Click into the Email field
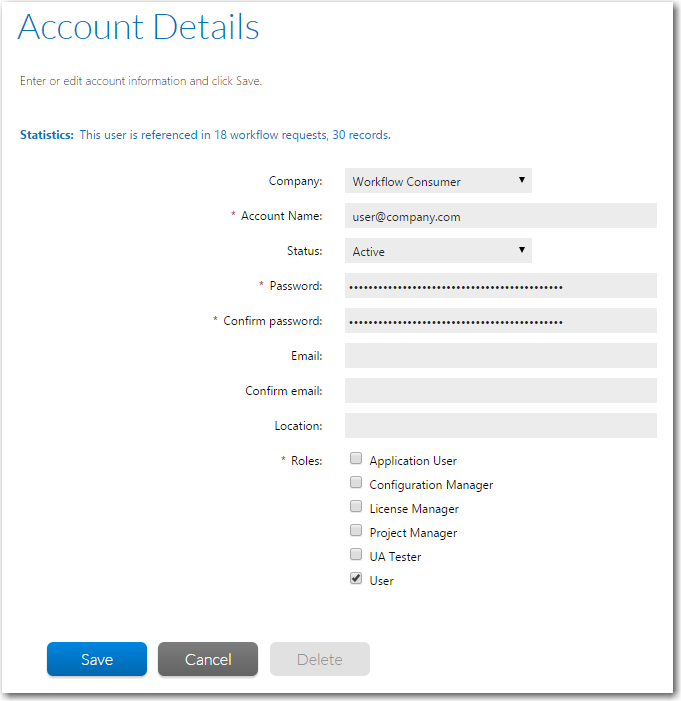The height and width of the screenshot is (701, 681). point(500,356)
